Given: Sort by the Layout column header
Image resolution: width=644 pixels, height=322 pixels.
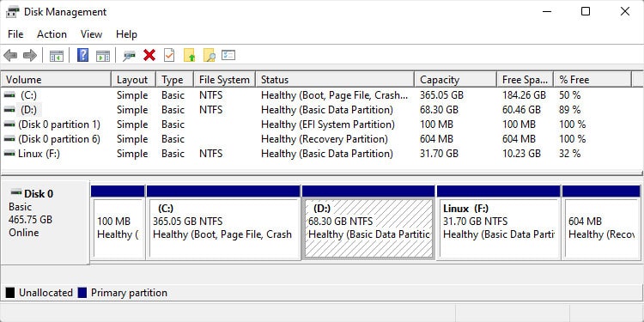Looking at the screenshot, I should 133,80.
